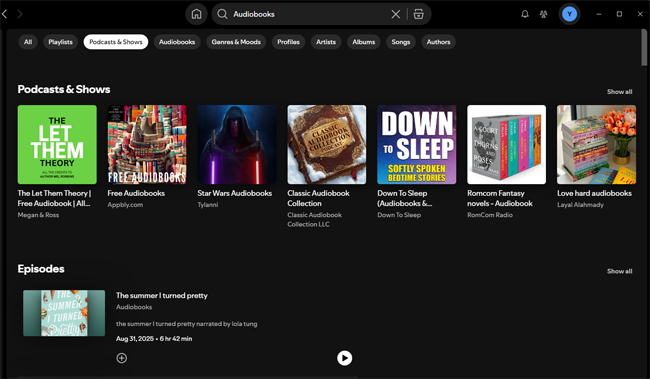Show all Episodes
The width and height of the screenshot is (650, 379).
[619, 271]
